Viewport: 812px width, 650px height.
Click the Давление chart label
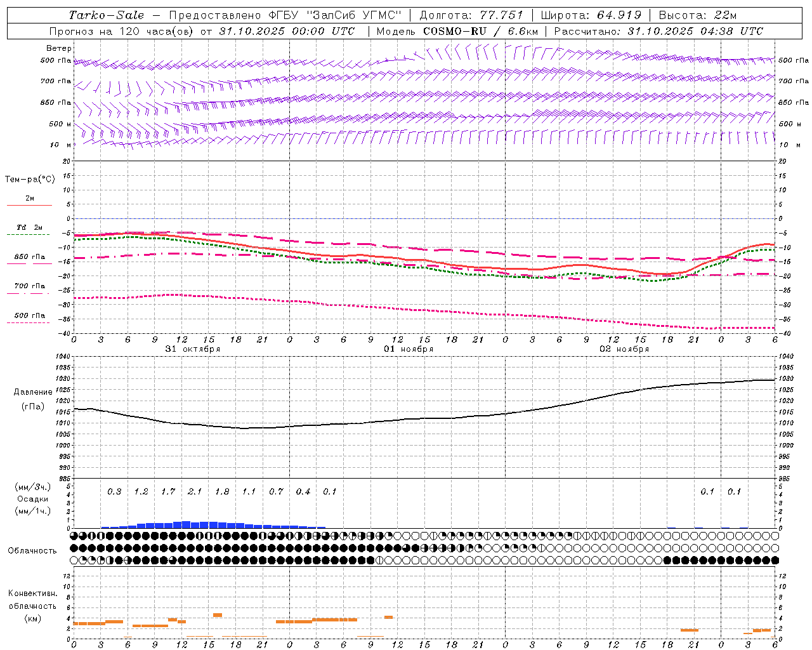click(x=33, y=392)
